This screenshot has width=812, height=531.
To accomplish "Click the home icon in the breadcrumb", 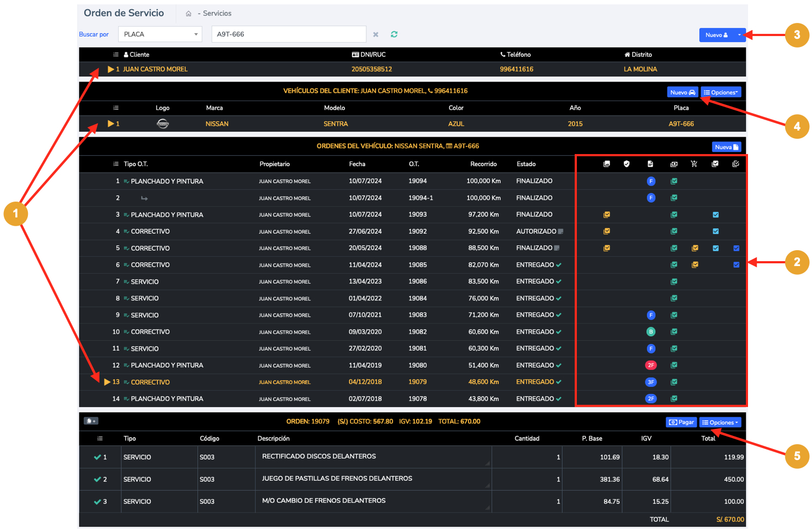I will tap(189, 14).
